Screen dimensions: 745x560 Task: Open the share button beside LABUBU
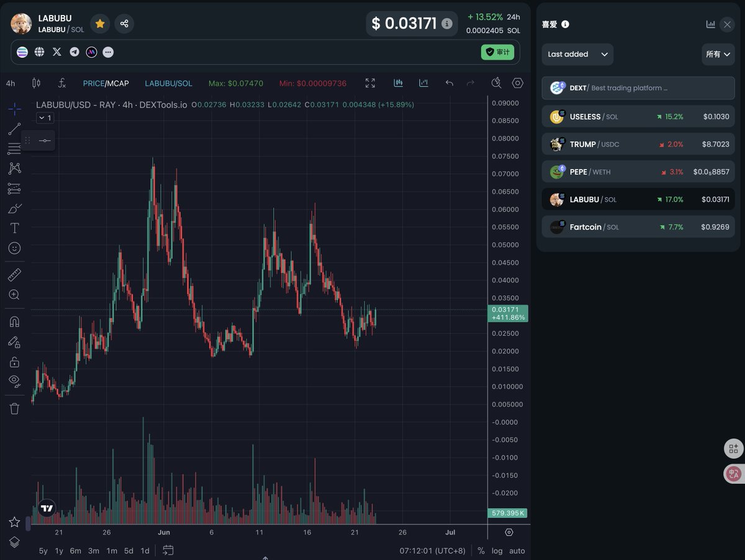pos(124,24)
